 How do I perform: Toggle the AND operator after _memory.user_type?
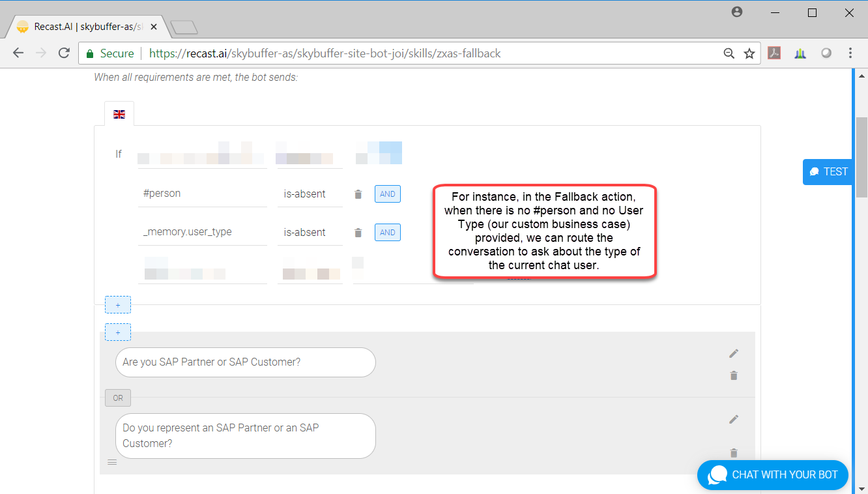pos(387,233)
